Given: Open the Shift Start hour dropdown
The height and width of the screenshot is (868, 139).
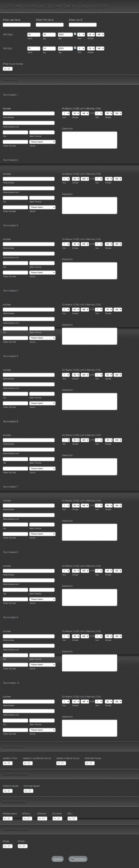Looking at the screenshot, I should click(x=81, y=34).
